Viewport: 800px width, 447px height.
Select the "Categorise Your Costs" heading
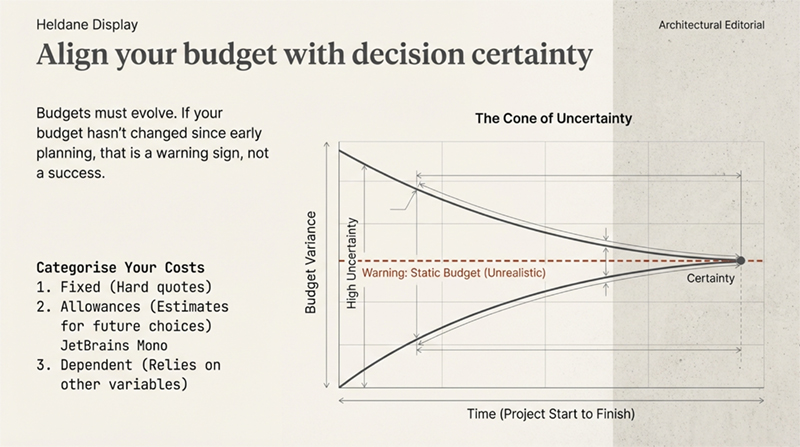point(120,268)
